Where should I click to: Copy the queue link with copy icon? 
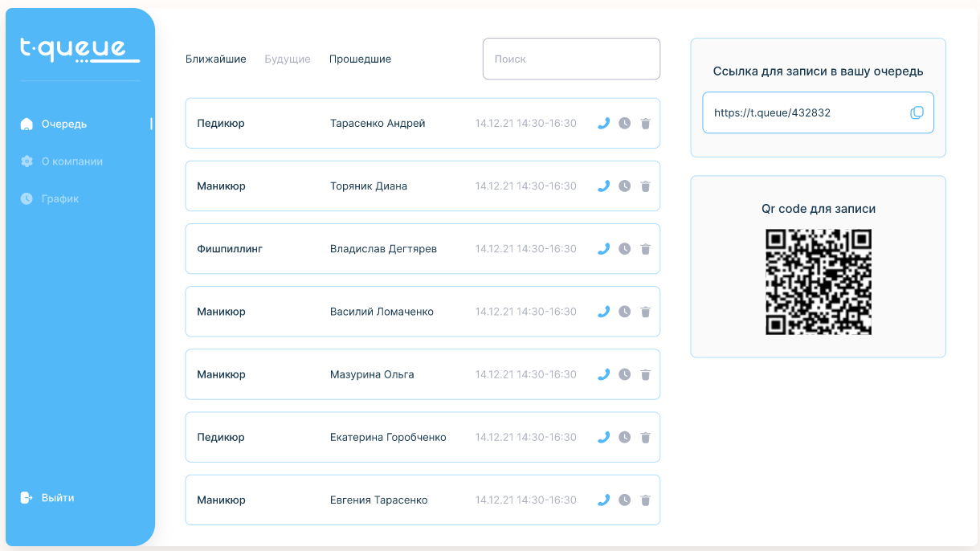(x=917, y=113)
